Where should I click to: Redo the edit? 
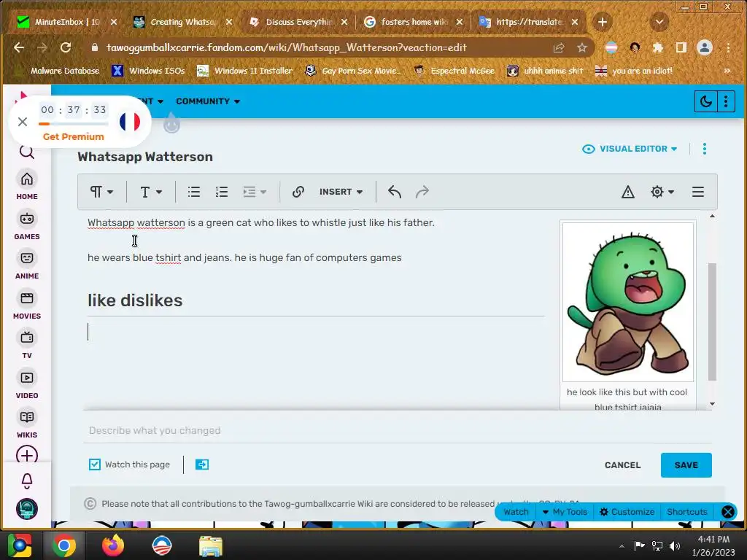pyautogui.click(x=422, y=192)
